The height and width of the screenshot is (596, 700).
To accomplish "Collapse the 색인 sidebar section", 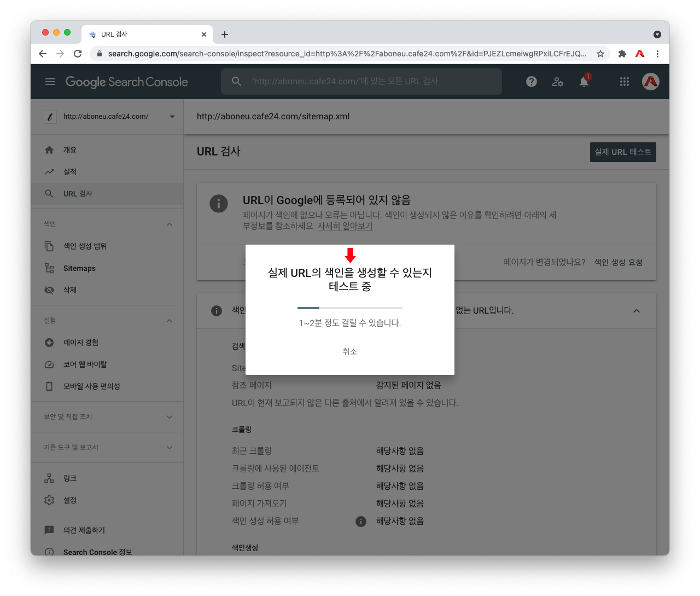I will pos(170,224).
